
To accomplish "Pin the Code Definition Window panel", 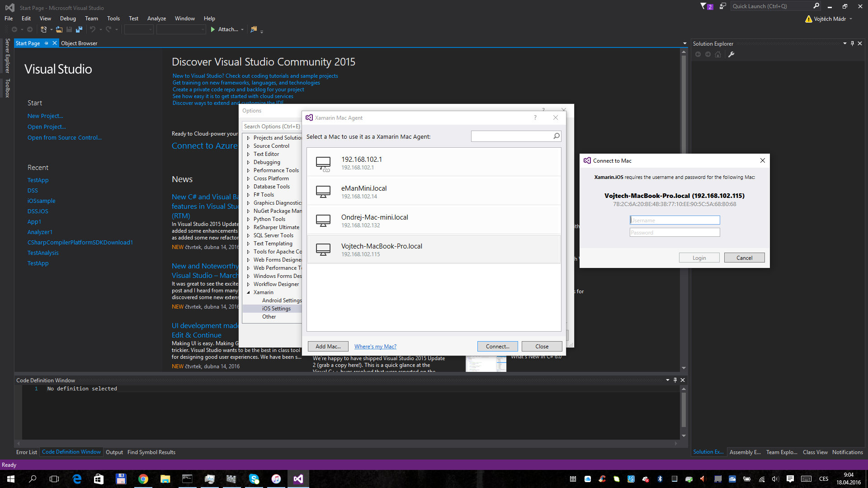I will pos(675,380).
